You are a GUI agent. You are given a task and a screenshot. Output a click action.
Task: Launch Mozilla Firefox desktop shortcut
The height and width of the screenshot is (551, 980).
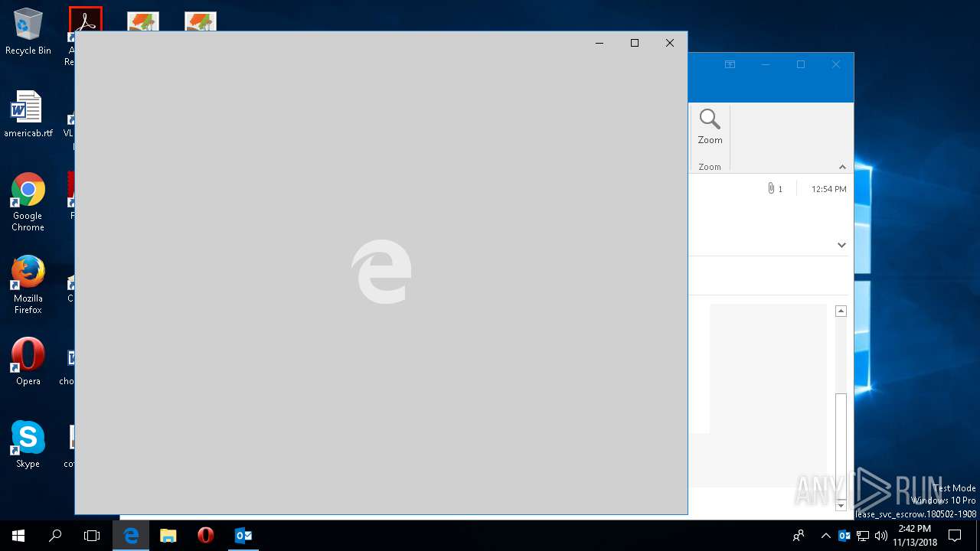28,285
